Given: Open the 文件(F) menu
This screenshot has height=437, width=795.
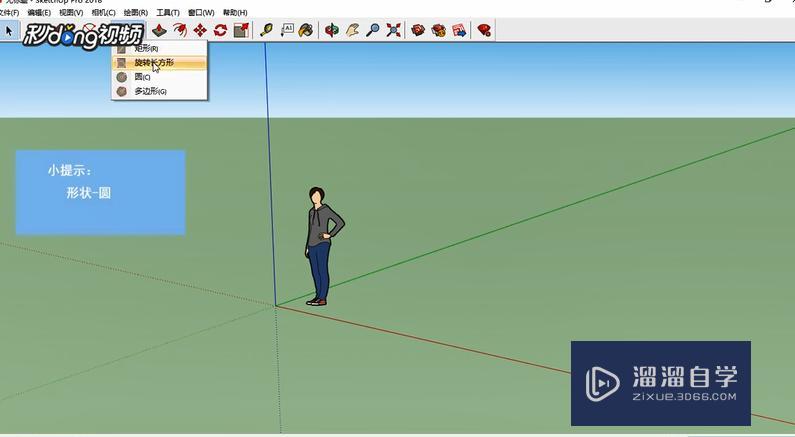Looking at the screenshot, I should [x=9, y=12].
